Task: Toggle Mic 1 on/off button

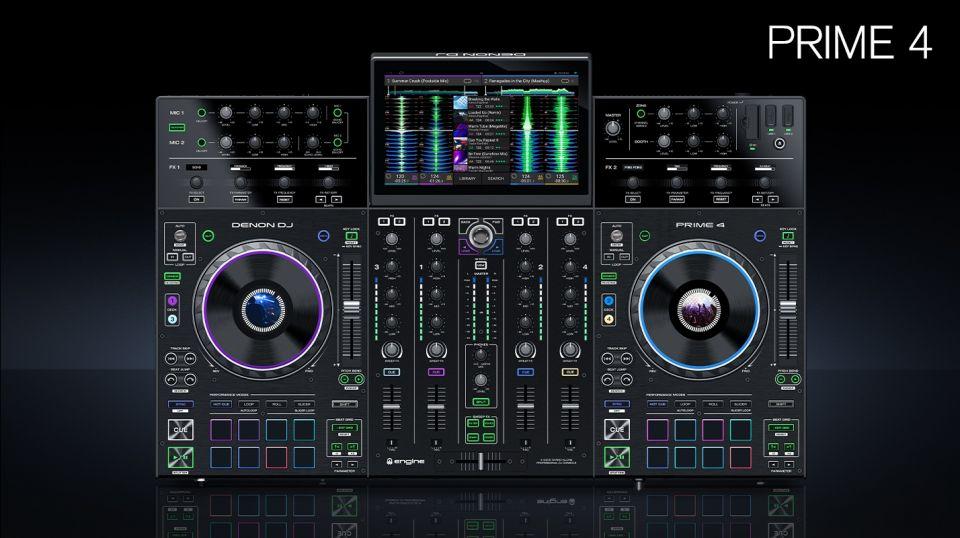Action: pos(201,113)
